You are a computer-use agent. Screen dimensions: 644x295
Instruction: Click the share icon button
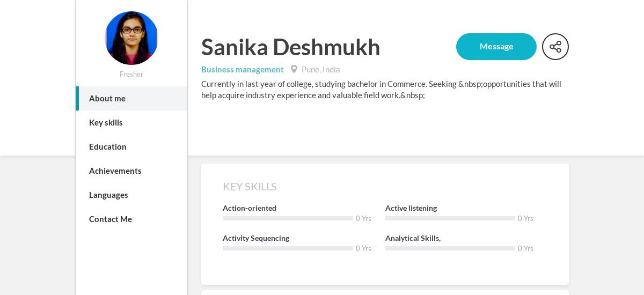555,47
